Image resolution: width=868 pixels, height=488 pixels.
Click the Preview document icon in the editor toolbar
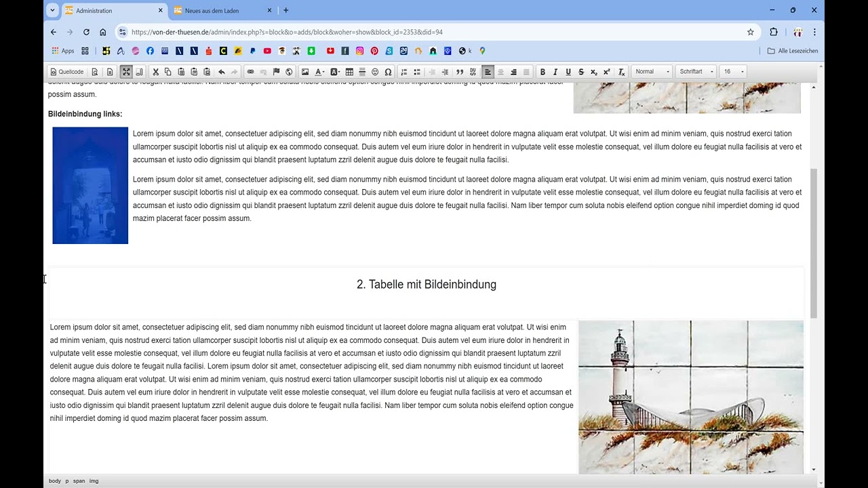click(95, 72)
